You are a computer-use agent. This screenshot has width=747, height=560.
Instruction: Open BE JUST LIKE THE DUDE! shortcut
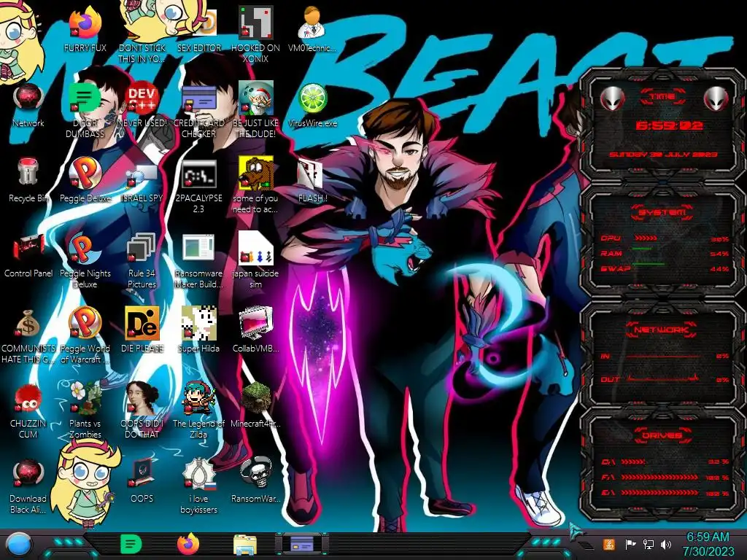pyautogui.click(x=255, y=98)
